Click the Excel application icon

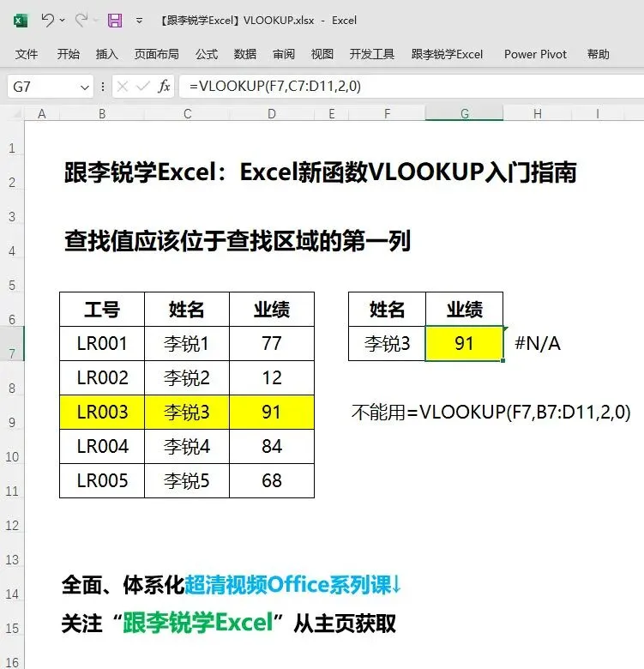[21, 20]
